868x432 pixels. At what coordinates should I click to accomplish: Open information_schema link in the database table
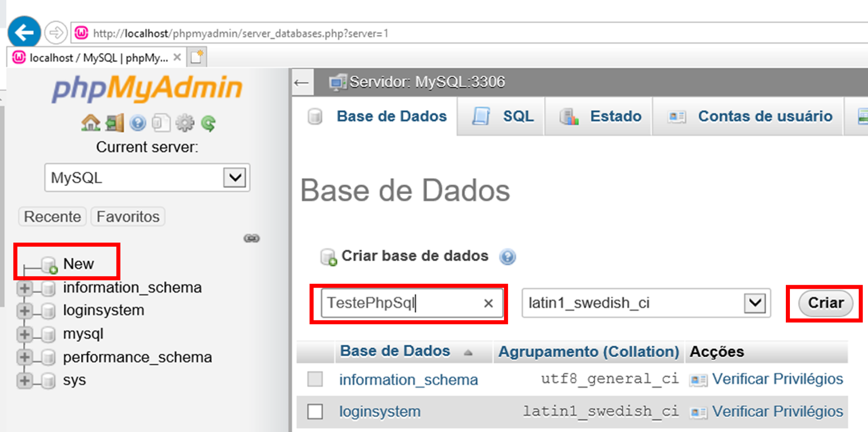408,380
